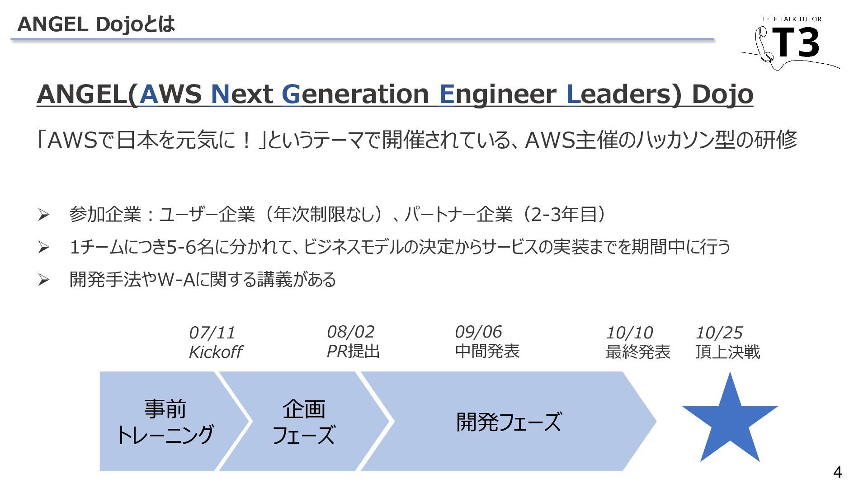Viewport: 868px width, 488px height.
Task: Click the bullet arrow before 開発手法
Action: coord(43,280)
